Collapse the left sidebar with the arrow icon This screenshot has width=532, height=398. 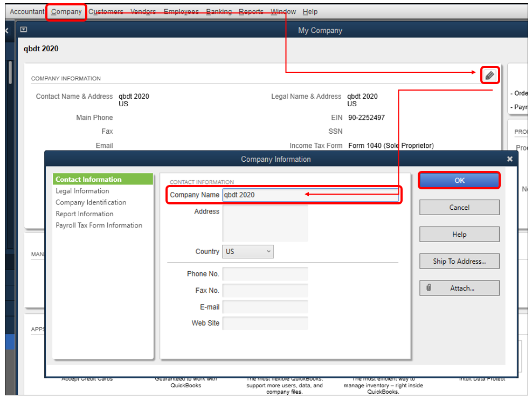coord(7,31)
